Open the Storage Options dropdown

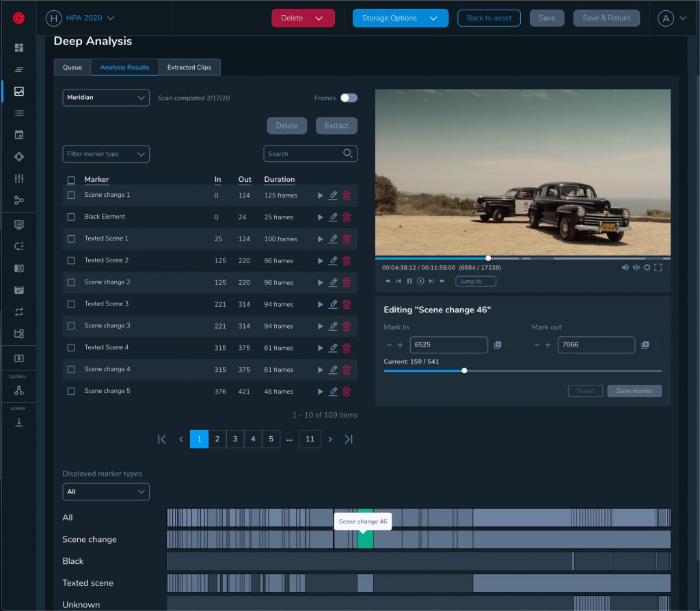click(x=400, y=18)
